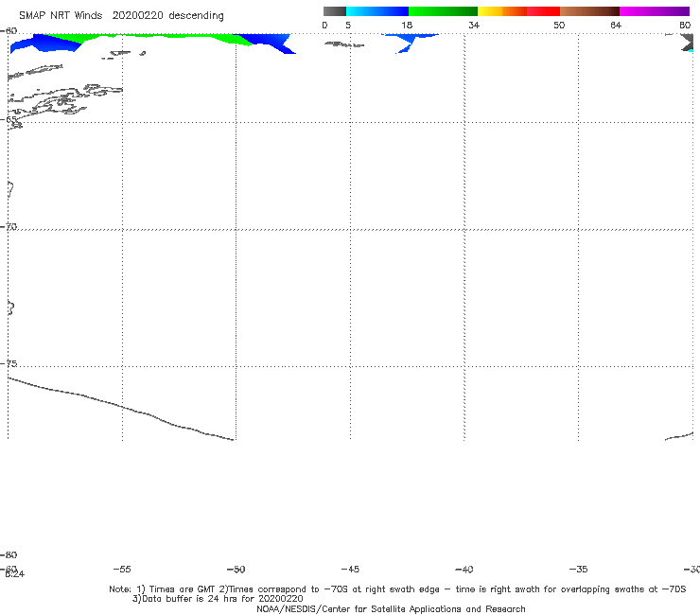700x615 pixels.
Task: Click the 'Data buffer is 24 hrs' note
Action: 218,599
